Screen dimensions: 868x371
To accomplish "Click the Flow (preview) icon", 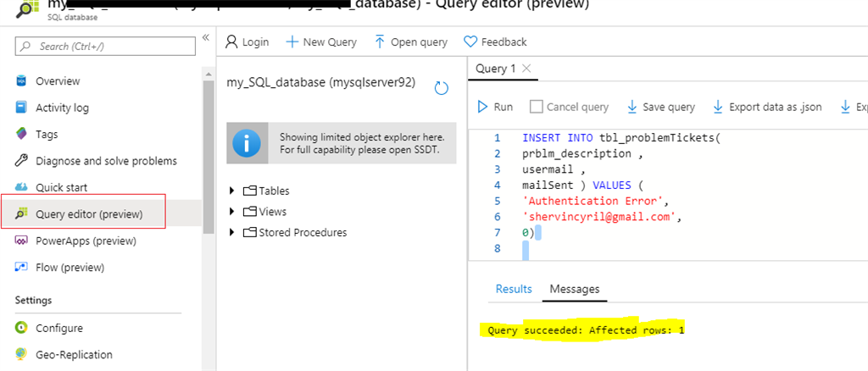I will point(21,267).
